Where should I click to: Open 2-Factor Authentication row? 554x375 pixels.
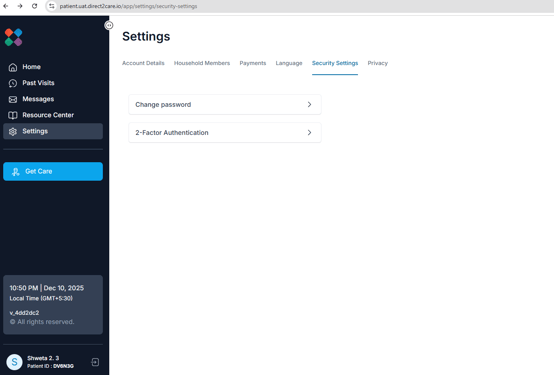225,133
